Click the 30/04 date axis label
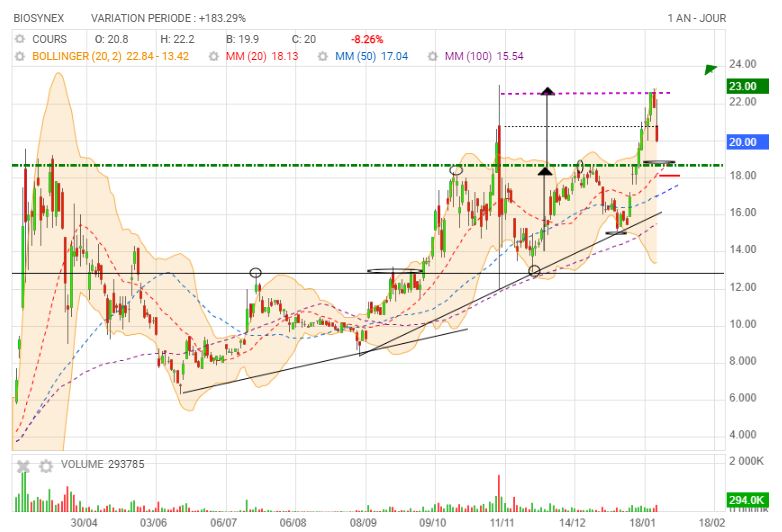782x532 pixels. pos(84,523)
